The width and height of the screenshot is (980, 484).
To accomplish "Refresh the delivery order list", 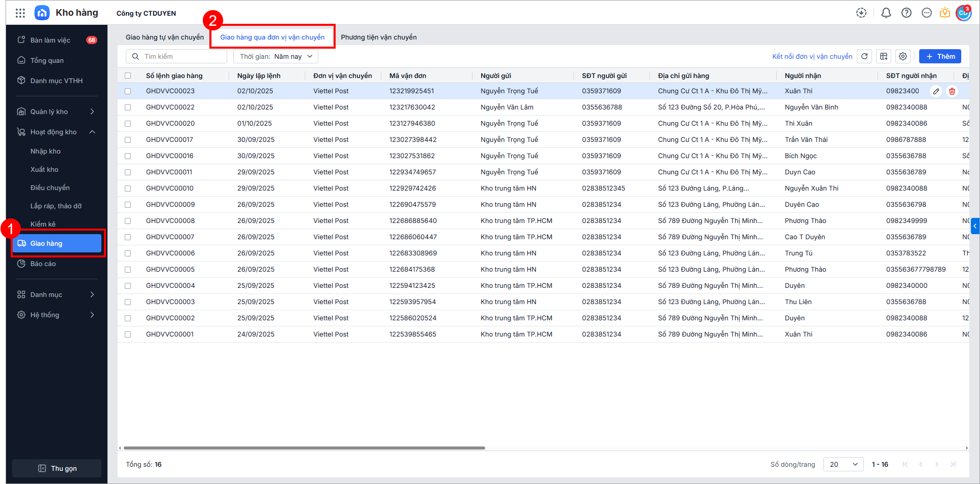I will click(864, 56).
